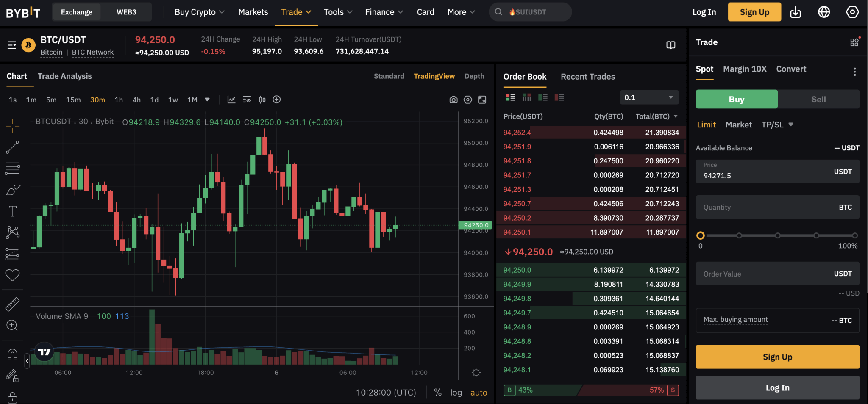Toggle the log scale option
Screen dimensions: 868x404
coord(456,393)
